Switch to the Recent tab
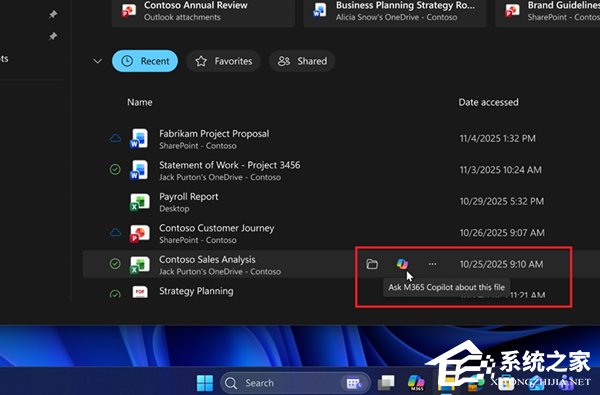Image resolution: width=600 pixels, height=395 pixels. coord(145,61)
